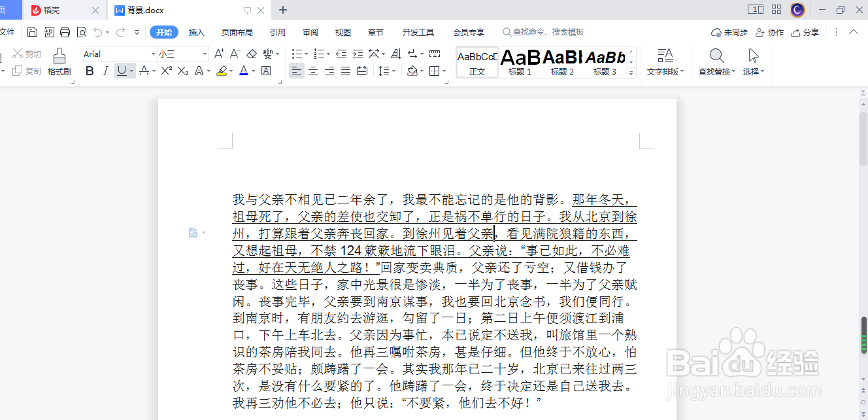Expand the bulleted list dropdown
Viewport: 868px width, 420px height.
[306, 54]
